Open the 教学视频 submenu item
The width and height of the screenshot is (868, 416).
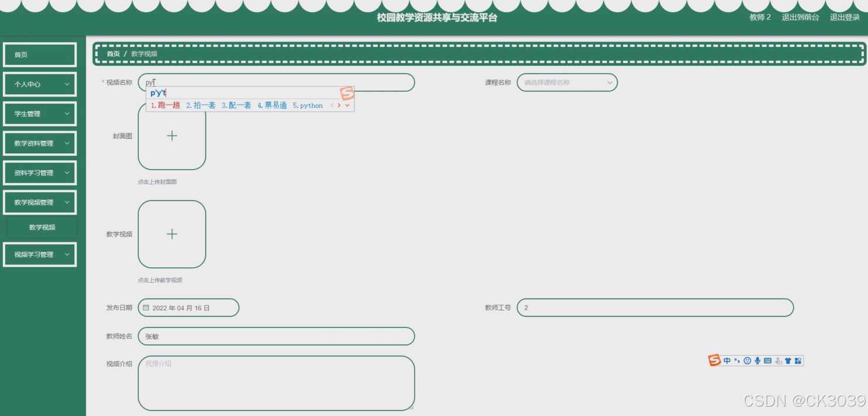[x=42, y=228]
